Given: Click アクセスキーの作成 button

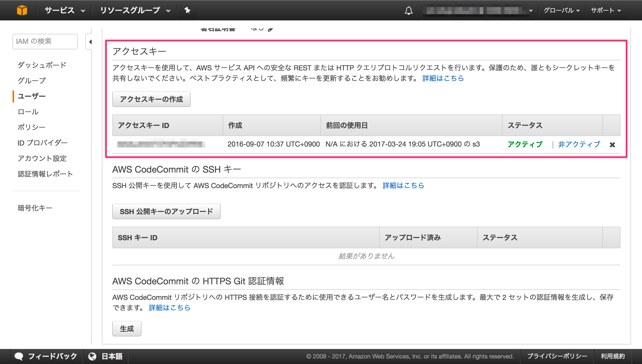Looking at the screenshot, I should pos(151,99).
